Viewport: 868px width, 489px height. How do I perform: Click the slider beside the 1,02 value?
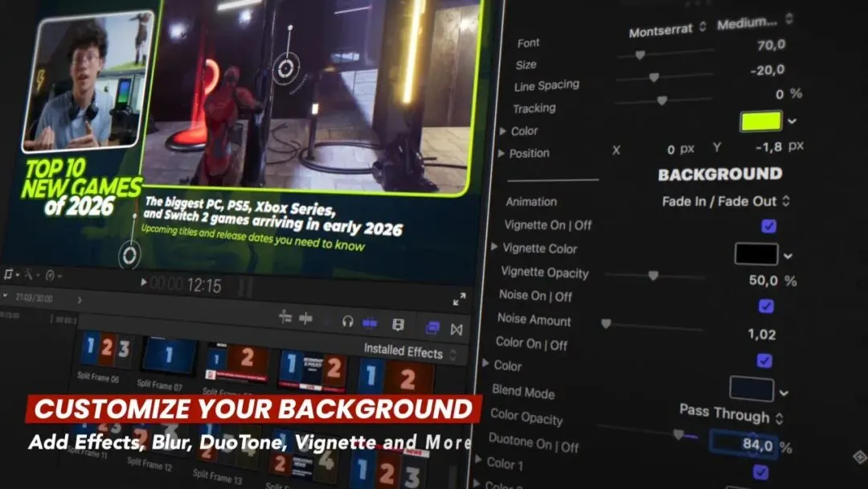(x=653, y=327)
